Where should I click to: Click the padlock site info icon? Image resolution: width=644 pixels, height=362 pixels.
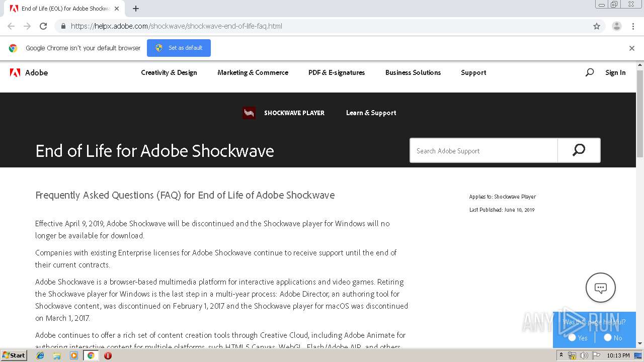(63, 26)
